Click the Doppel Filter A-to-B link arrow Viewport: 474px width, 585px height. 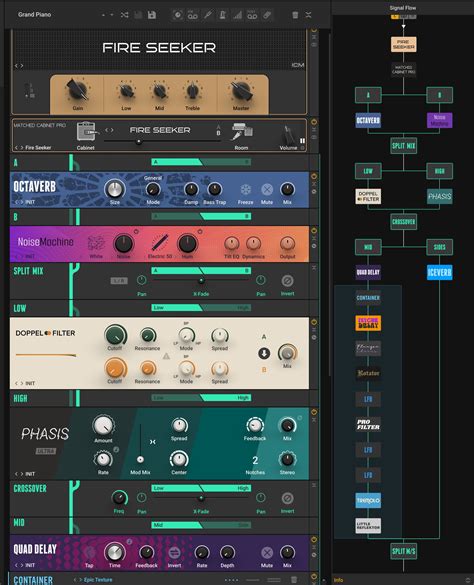(x=264, y=353)
